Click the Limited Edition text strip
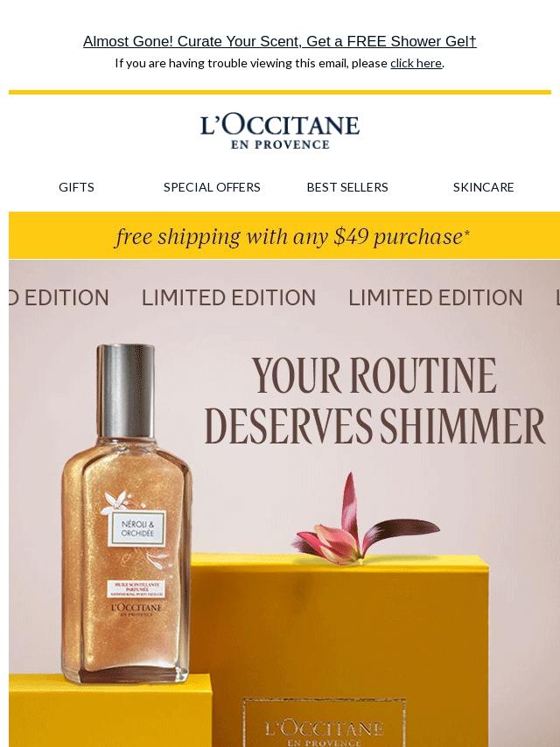560x747 pixels. (x=284, y=297)
